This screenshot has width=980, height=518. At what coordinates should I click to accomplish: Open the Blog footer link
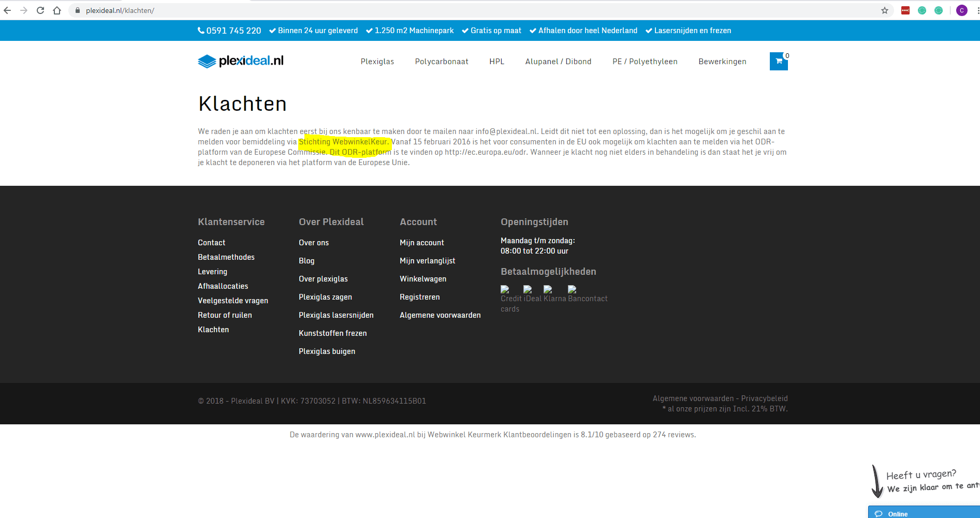(306, 261)
